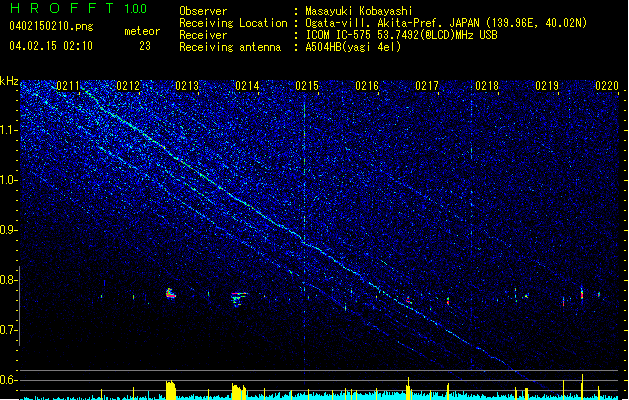
Task: Click the 0220 time marker
Action: 607,86
